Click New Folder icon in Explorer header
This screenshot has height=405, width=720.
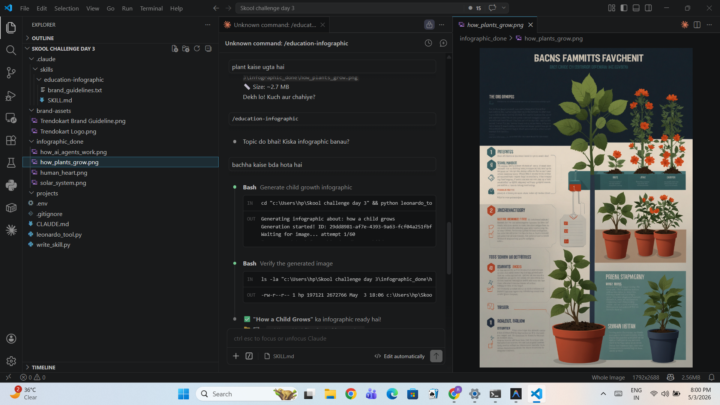(x=186, y=49)
